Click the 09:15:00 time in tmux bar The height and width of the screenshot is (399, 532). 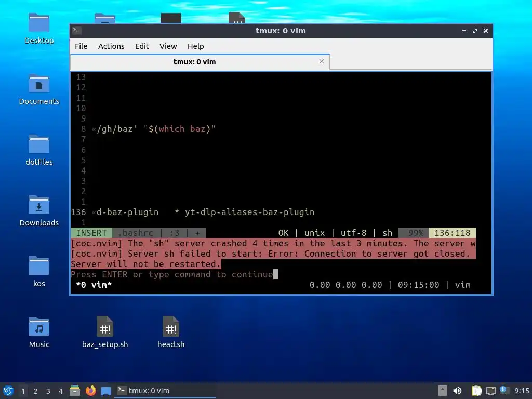(418, 285)
